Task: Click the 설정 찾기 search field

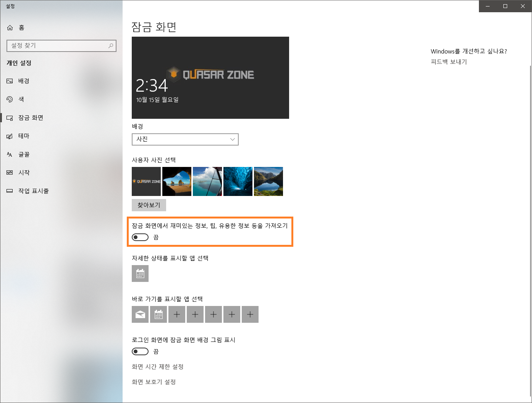Action: tap(61, 46)
